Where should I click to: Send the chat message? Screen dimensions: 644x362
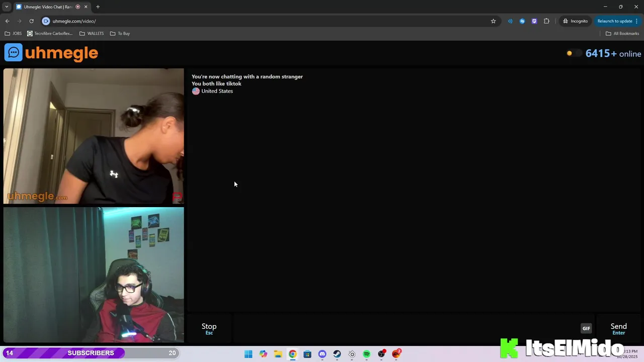coord(618,329)
